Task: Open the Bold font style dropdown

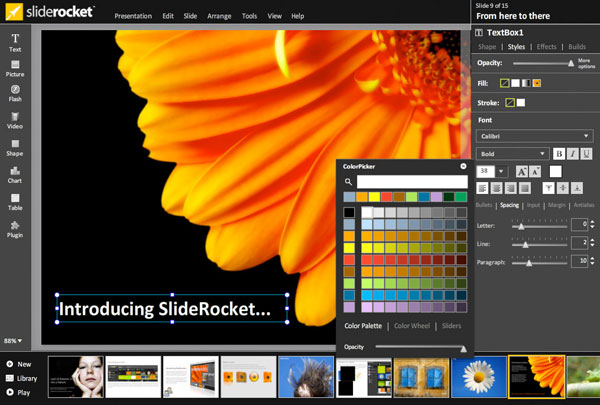Action: (513, 154)
